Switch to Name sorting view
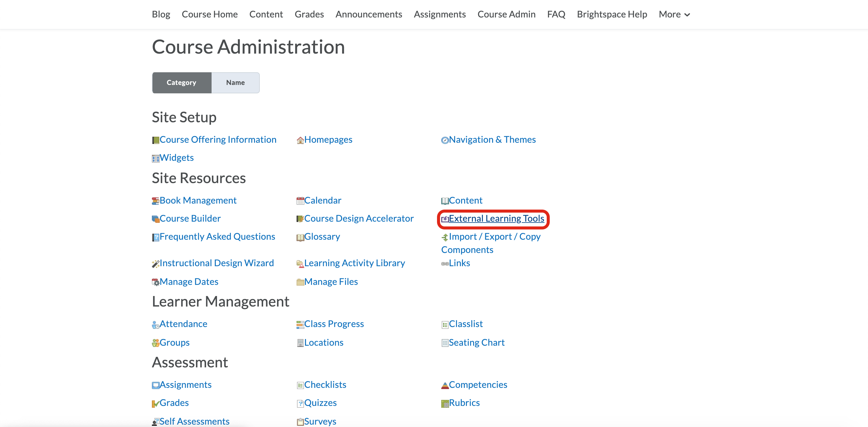The image size is (868, 427). 235,83
